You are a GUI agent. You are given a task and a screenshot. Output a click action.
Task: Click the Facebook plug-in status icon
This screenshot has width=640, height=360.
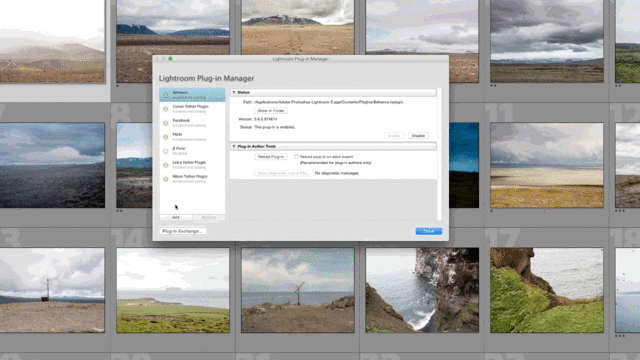click(166, 123)
